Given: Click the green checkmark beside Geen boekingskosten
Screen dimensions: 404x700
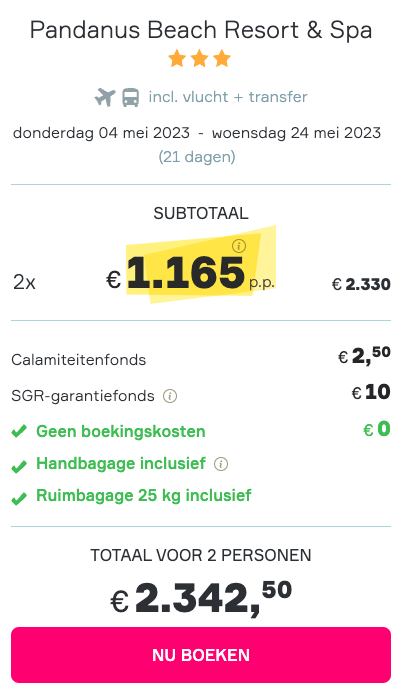Looking at the screenshot, I should point(19,432).
